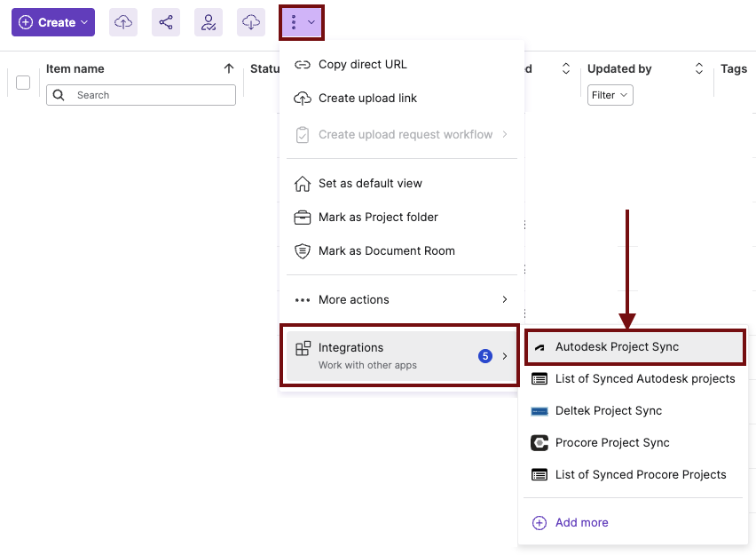
Task: Select Deltek Project Sync integration
Action: (608, 411)
